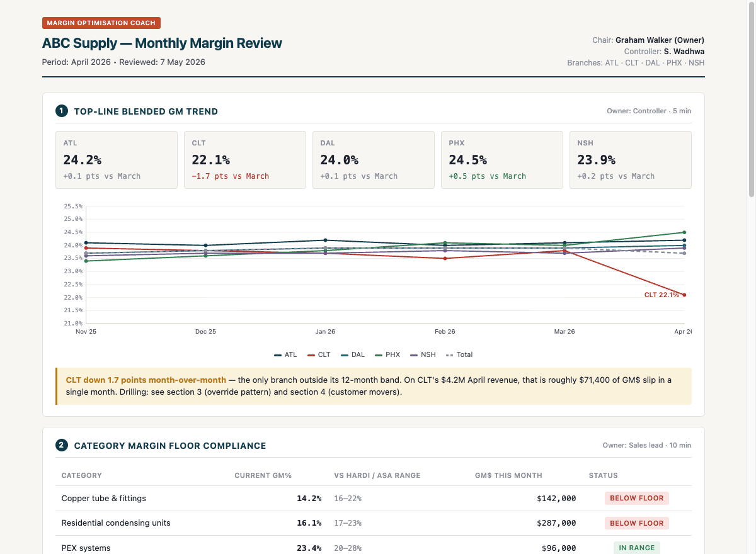
Task: Click the CLT 22.1% chart data label
Action: click(661, 295)
